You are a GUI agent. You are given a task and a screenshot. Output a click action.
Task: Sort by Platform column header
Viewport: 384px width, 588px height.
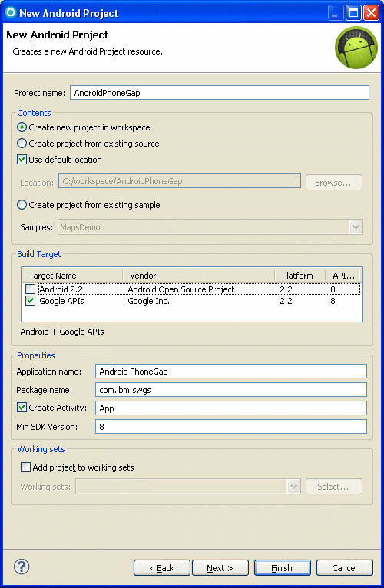[300, 276]
